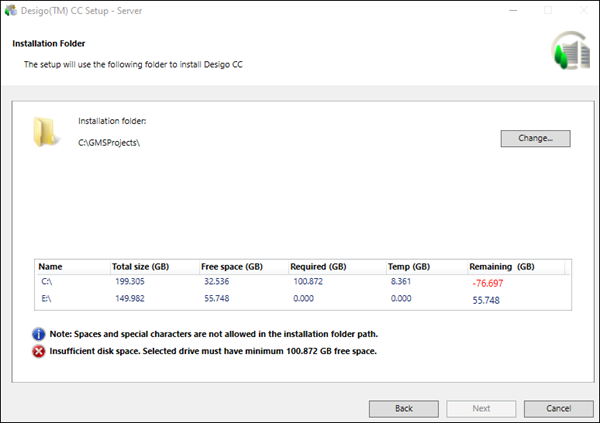
Task: Click the red insufficient disk space icon
Action: point(38,351)
